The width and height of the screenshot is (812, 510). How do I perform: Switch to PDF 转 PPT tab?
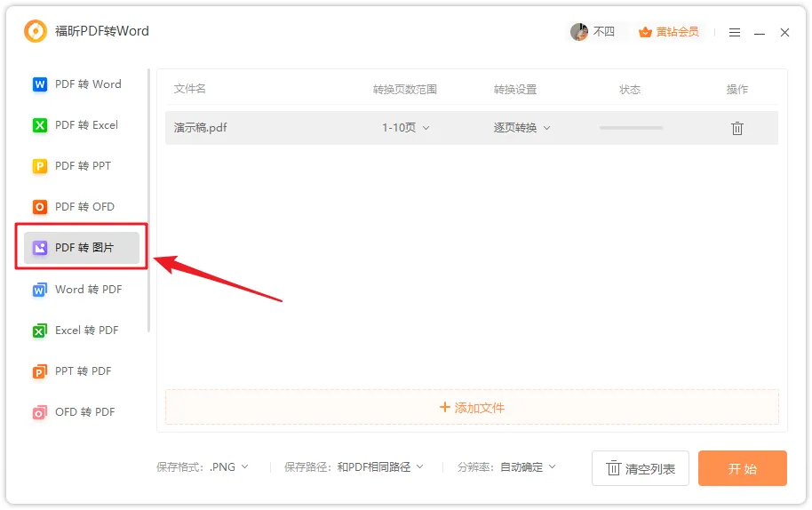click(x=82, y=165)
